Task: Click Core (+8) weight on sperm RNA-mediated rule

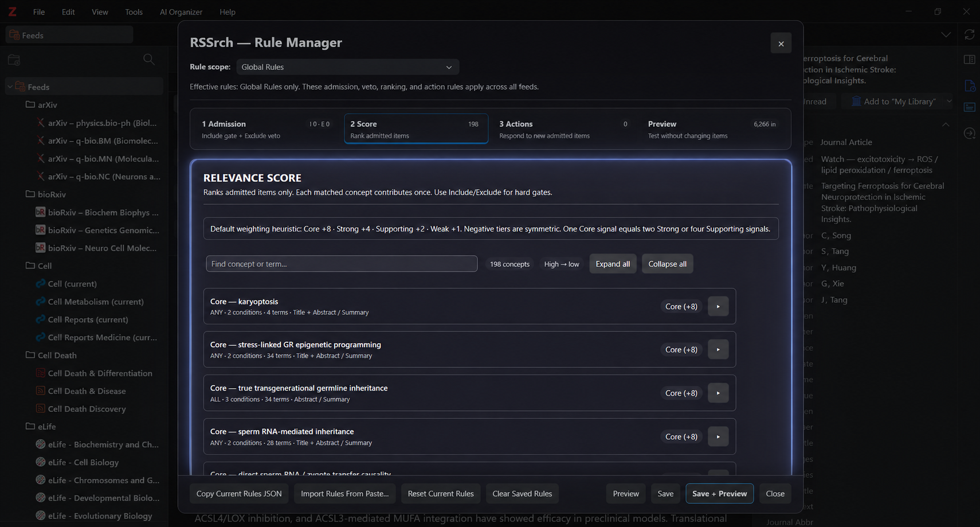Action: click(681, 436)
